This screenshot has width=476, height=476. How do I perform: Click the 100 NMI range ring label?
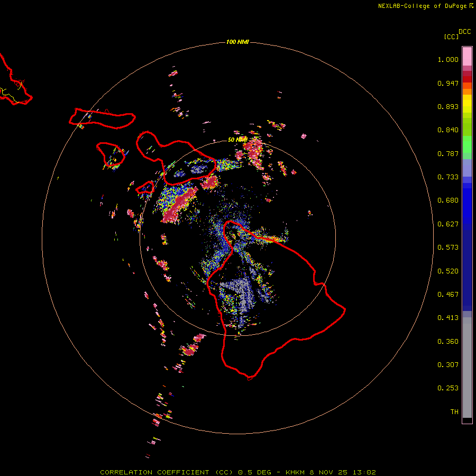tap(237, 42)
